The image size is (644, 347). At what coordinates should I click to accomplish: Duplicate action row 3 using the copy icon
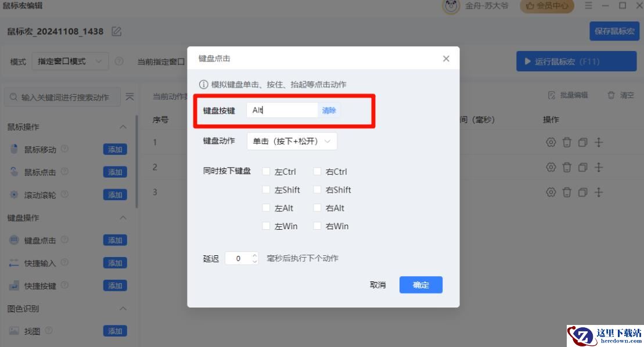pyautogui.click(x=583, y=192)
